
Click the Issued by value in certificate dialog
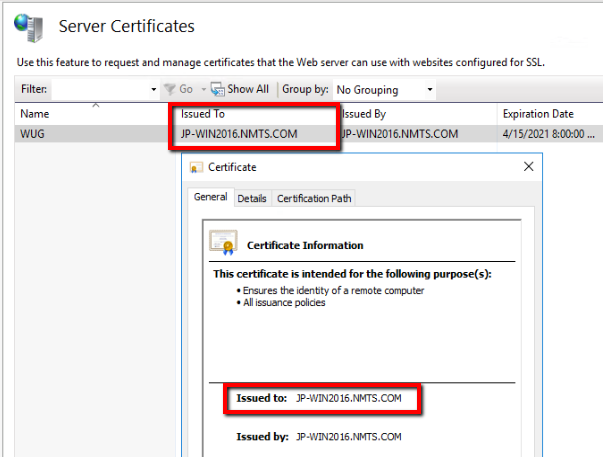click(348, 437)
